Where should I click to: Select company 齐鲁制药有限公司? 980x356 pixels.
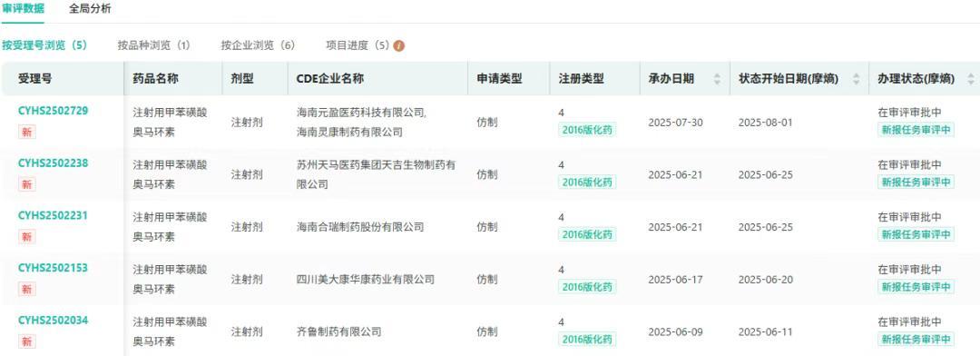338,331
